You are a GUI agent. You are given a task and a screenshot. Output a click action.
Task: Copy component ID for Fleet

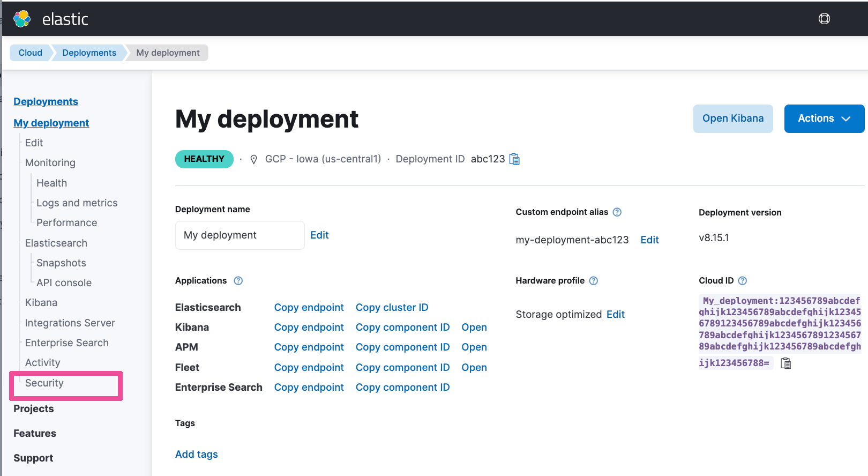click(x=402, y=368)
